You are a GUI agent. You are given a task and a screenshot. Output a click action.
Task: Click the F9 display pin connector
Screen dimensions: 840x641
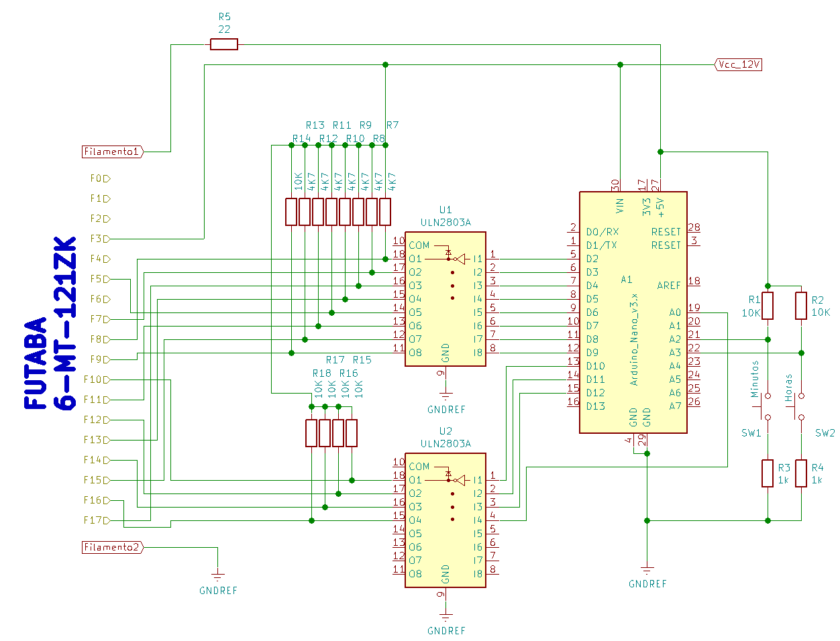(100, 359)
